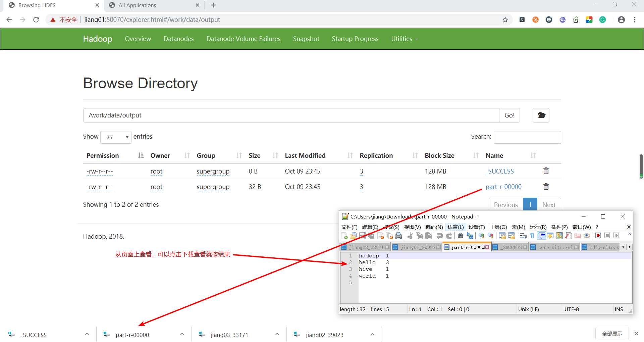This screenshot has height=342, width=644.
Task: Delete the part-r-00000 file with trash icon
Action: pyautogui.click(x=546, y=187)
